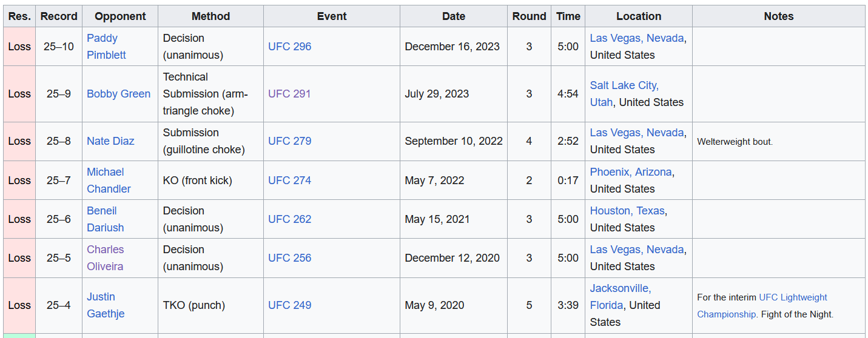Open the Justin Gaethje opponent link
The height and width of the screenshot is (338, 868).
106,305
